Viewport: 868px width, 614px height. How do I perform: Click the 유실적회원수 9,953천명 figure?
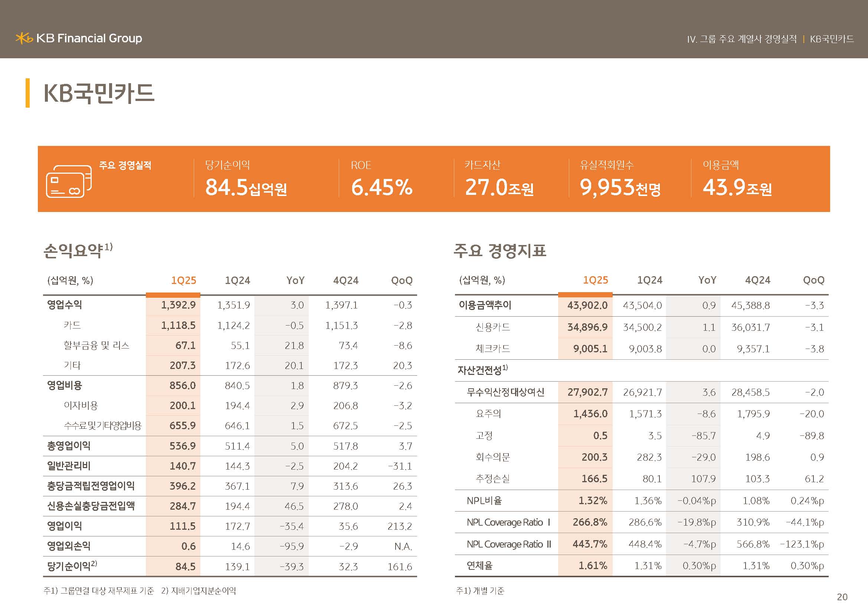[620, 187]
